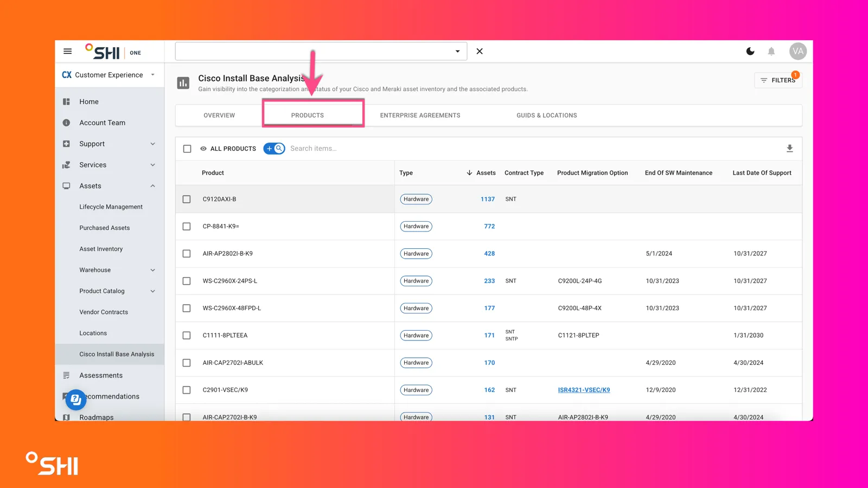Viewport: 868px width, 488px height.
Task: Select the WS-C2960X-24PS-L row checkbox
Action: [187, 281]
